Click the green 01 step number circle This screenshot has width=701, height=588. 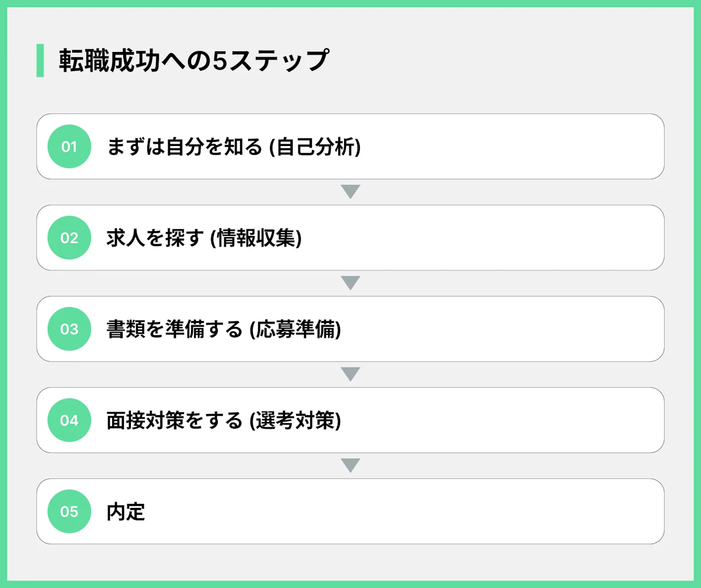pyautogui.click(x=69, y=147)
